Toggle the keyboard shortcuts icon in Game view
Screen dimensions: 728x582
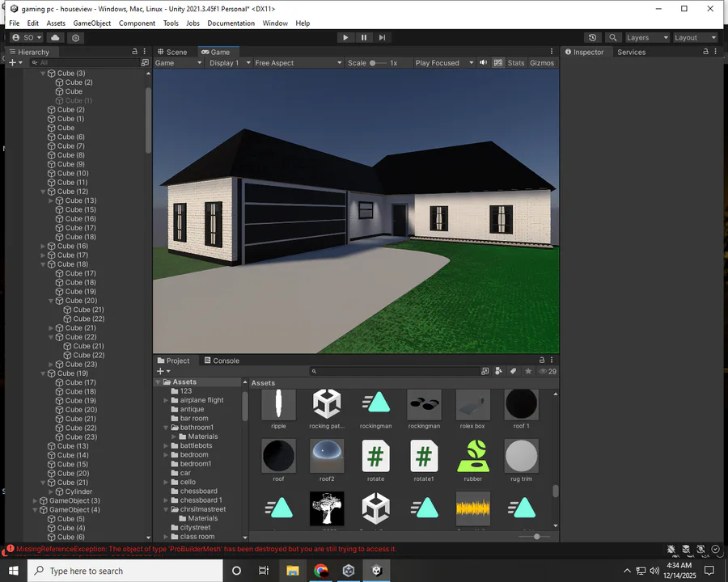(498, 63)
